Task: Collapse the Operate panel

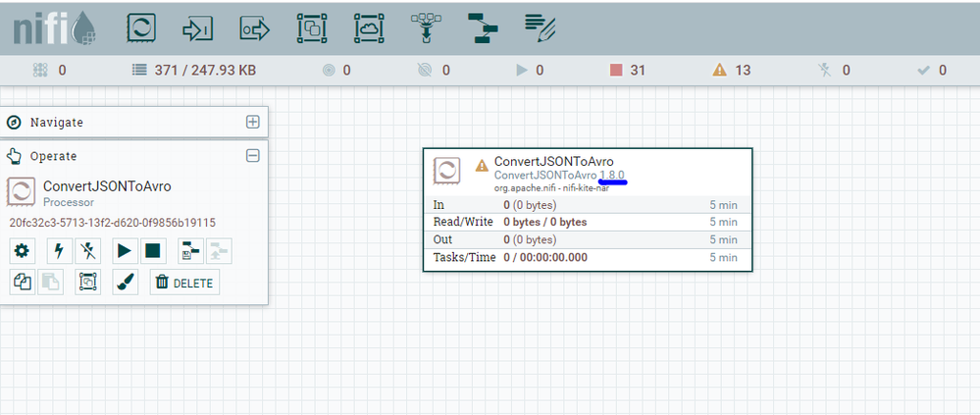Action: point(252,155)
